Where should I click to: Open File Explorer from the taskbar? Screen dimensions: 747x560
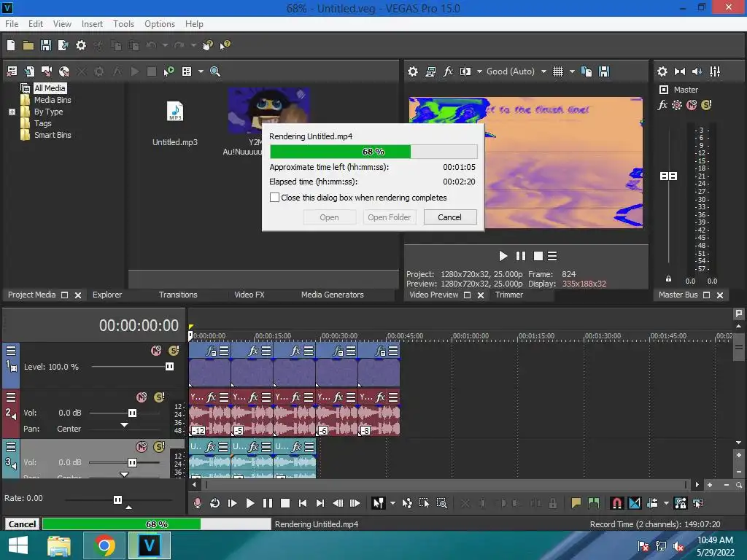[x=59, y=545]
